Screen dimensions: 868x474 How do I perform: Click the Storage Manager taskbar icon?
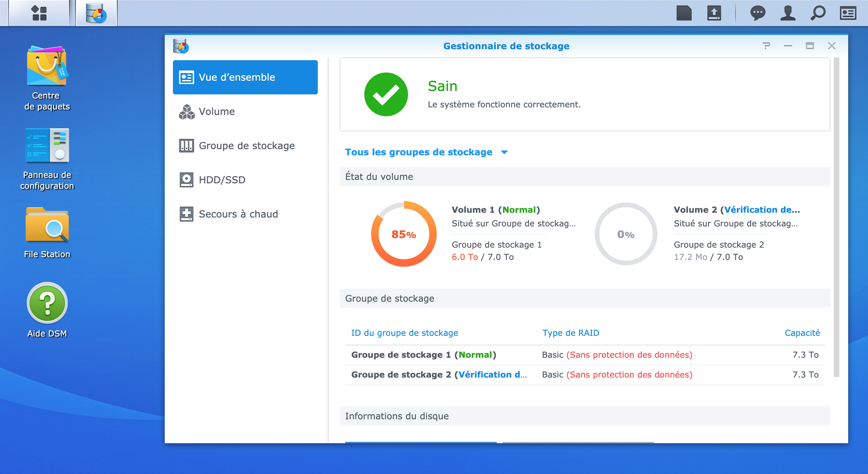[96, 13]
